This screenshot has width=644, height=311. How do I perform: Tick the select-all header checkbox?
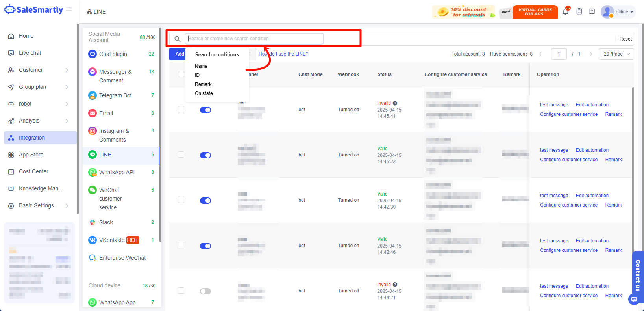tap(181, 74)
